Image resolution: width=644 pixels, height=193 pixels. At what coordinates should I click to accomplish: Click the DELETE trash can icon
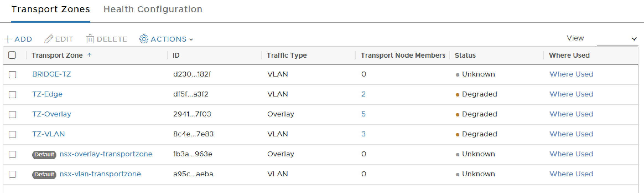(x=90, y=39)
